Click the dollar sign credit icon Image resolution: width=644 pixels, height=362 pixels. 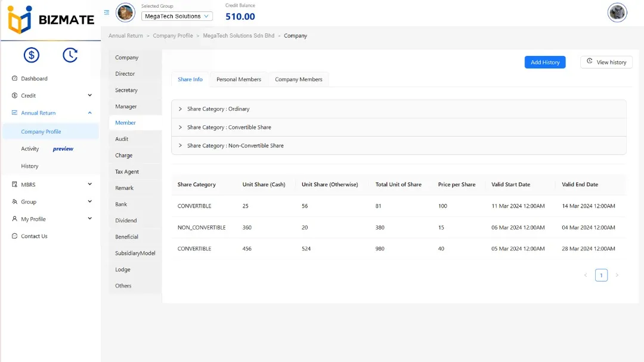pyautogui.click(x=31, y=55)
